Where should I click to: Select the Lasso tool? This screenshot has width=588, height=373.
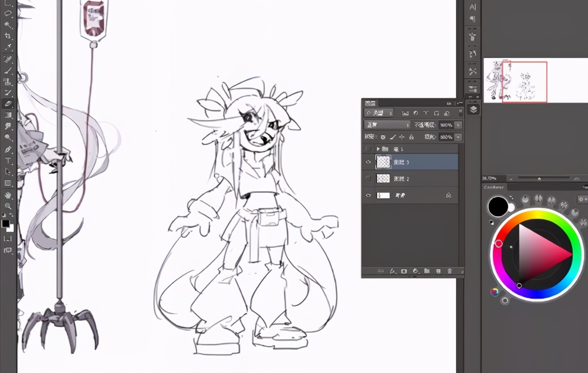click(8, 14)
